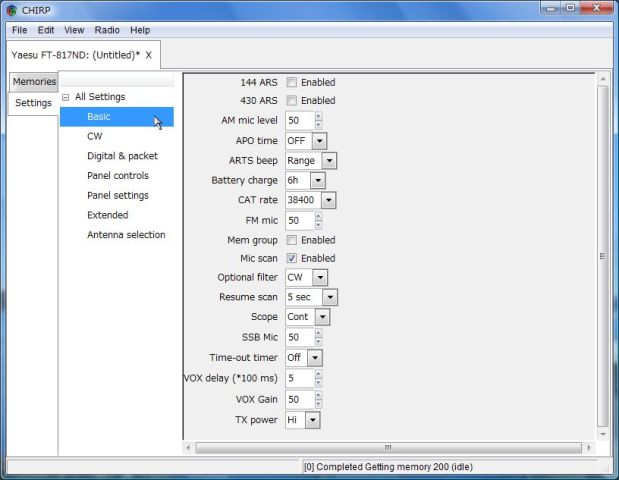The width and height of the screenshot is (619, 480).
Task: Enable the 430 ARS checkbox
Action: pos(291,100)
